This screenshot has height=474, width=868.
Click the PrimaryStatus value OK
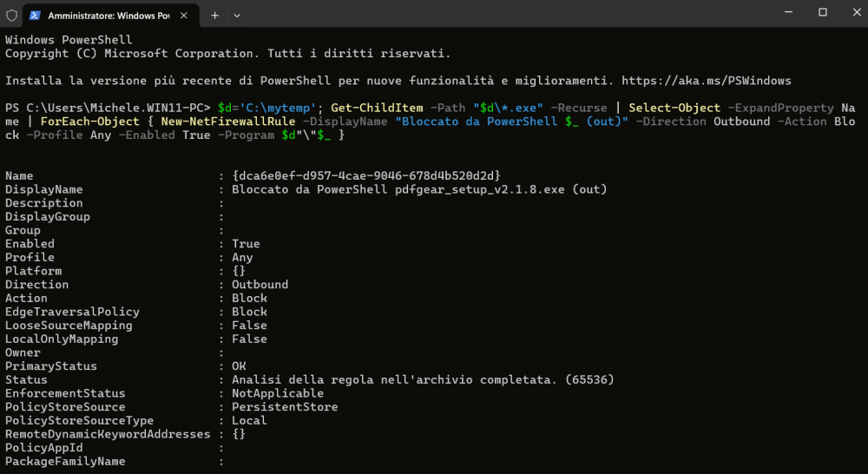[240, 366]
